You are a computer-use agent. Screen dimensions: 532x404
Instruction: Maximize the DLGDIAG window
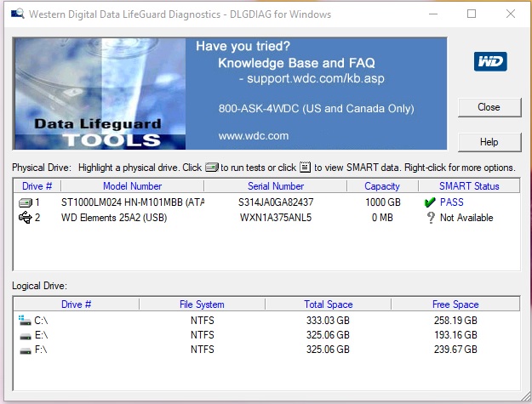point(472,14)
